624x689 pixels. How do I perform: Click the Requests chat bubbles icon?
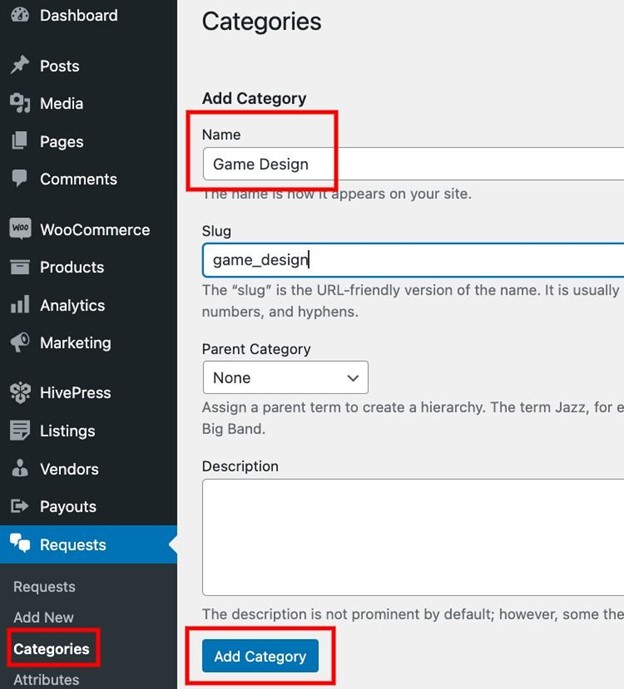pyautogui.click(x=20, y=543)
